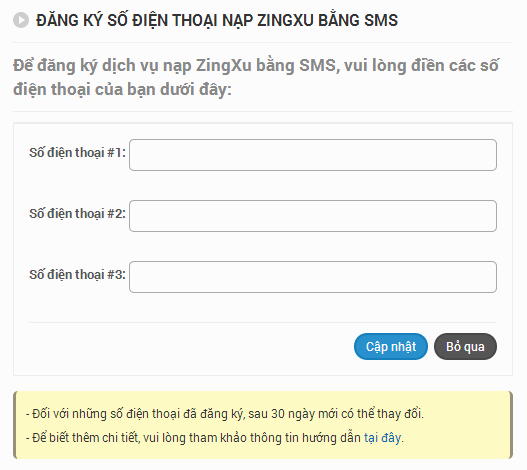Submit with the blue Cập nhật button

[391, 347]
